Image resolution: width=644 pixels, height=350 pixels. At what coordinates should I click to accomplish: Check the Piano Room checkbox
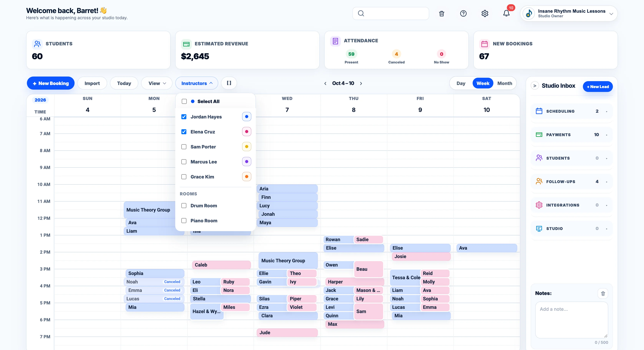tap(184, 221)
